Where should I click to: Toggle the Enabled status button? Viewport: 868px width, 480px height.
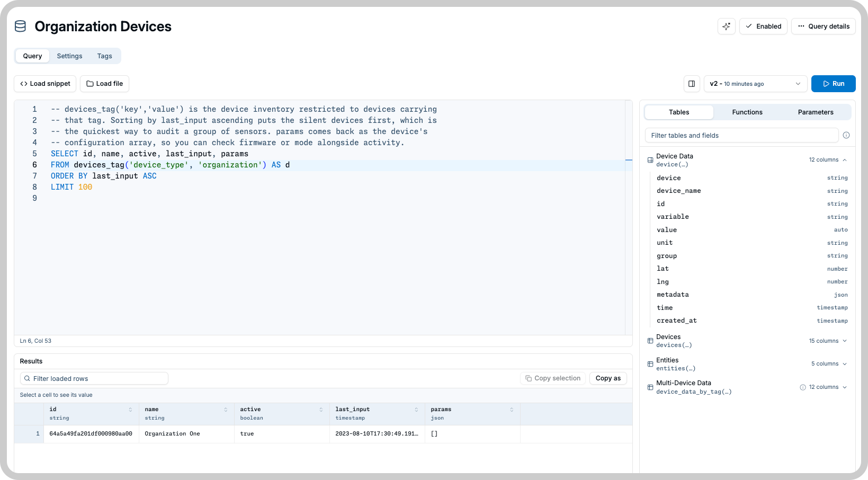[x=763, y=26]
